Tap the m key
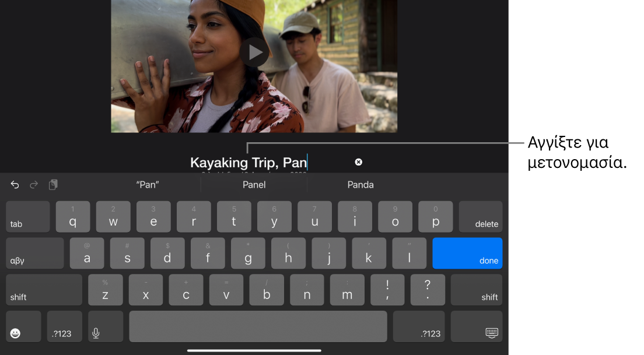The width and height of the screenshot is (644, 355). [x=347, y=290]
